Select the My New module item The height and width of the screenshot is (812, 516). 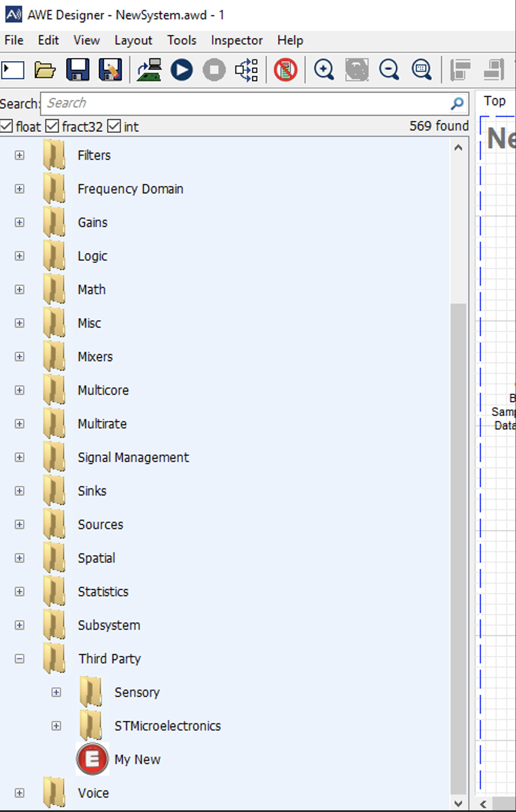click(x=137, y=759)
